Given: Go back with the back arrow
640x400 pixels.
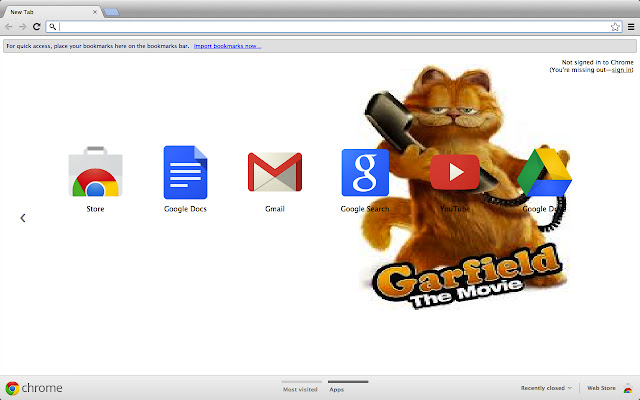Looking at the screenshot, I should [x=9, y=27].
